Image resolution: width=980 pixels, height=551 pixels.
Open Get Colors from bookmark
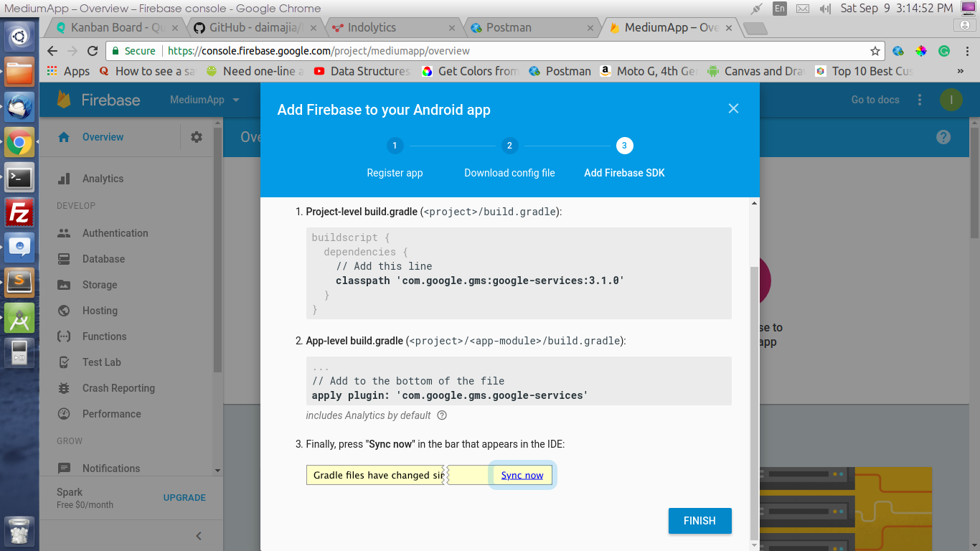(x=471, y=71)
